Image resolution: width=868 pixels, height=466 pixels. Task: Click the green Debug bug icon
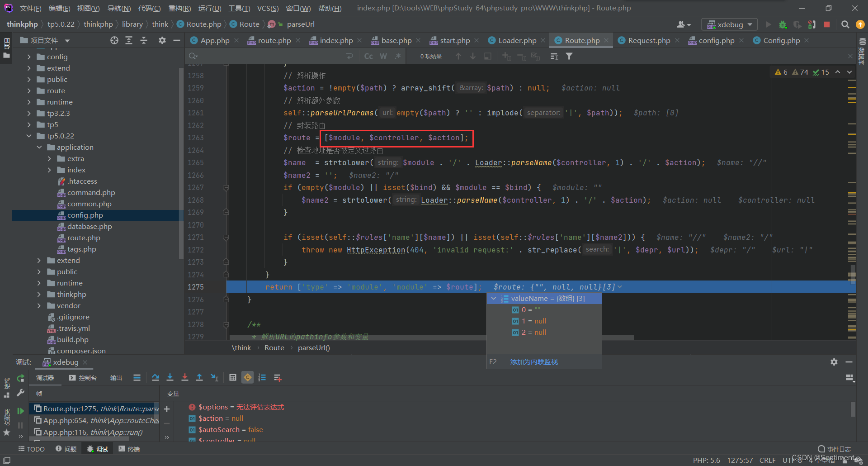[783, 24]
